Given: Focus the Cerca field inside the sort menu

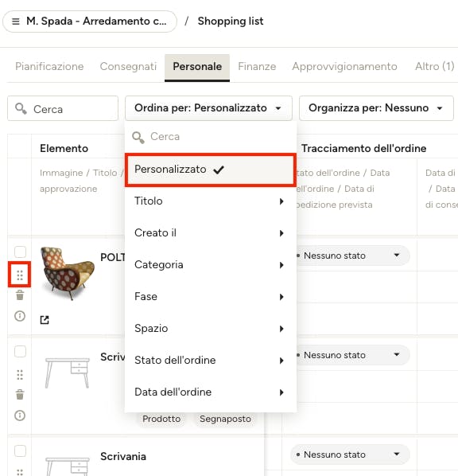Looking at the screenshot, I should pos(210,137).
